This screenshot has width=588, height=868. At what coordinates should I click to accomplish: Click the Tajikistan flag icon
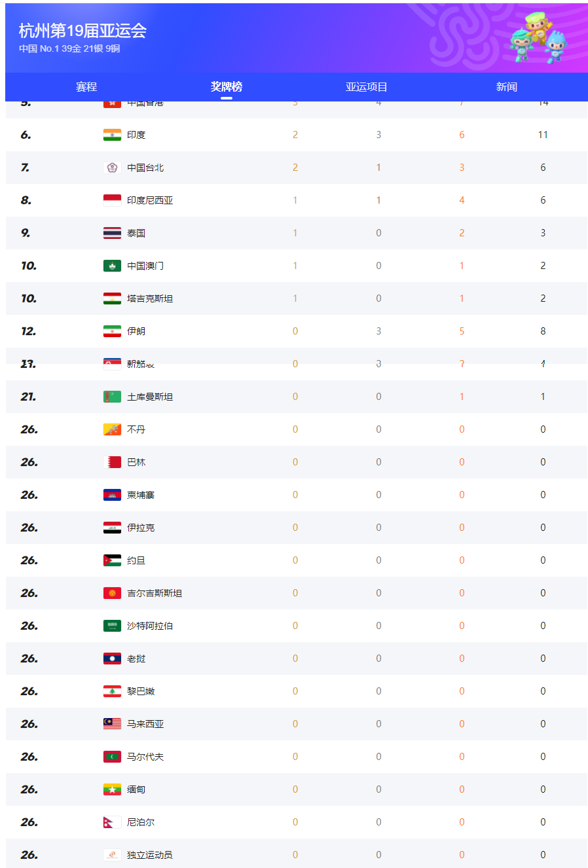tap(112, 298)
